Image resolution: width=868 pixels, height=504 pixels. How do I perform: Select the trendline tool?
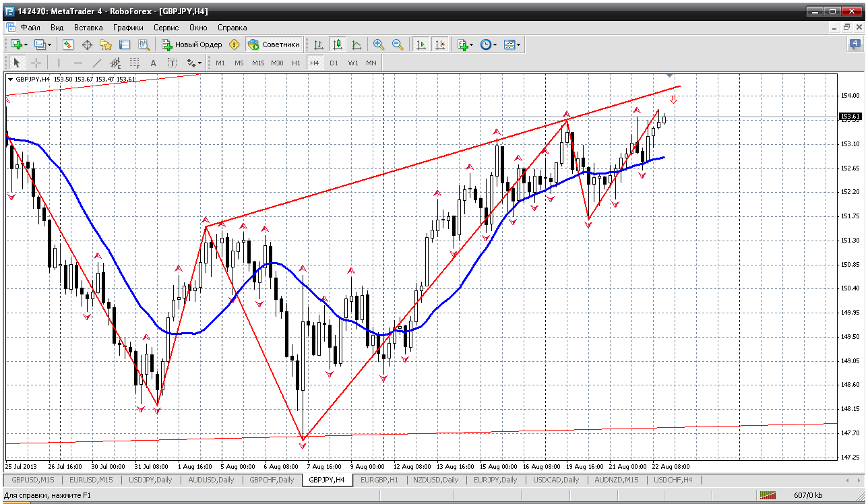97,63
